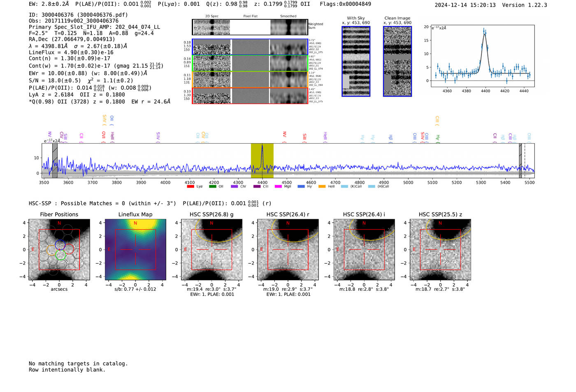
Task: Click the 'Row intentionally blank.' text
Action: click(67, 370)
